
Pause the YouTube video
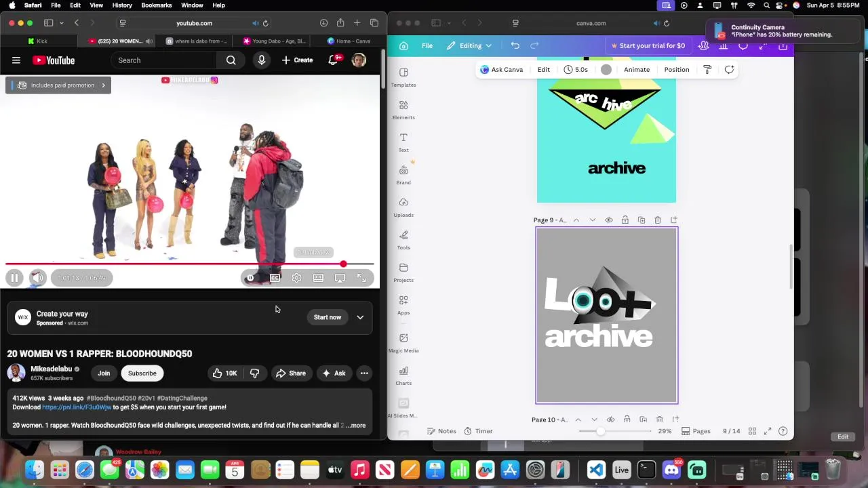[14, 278]
